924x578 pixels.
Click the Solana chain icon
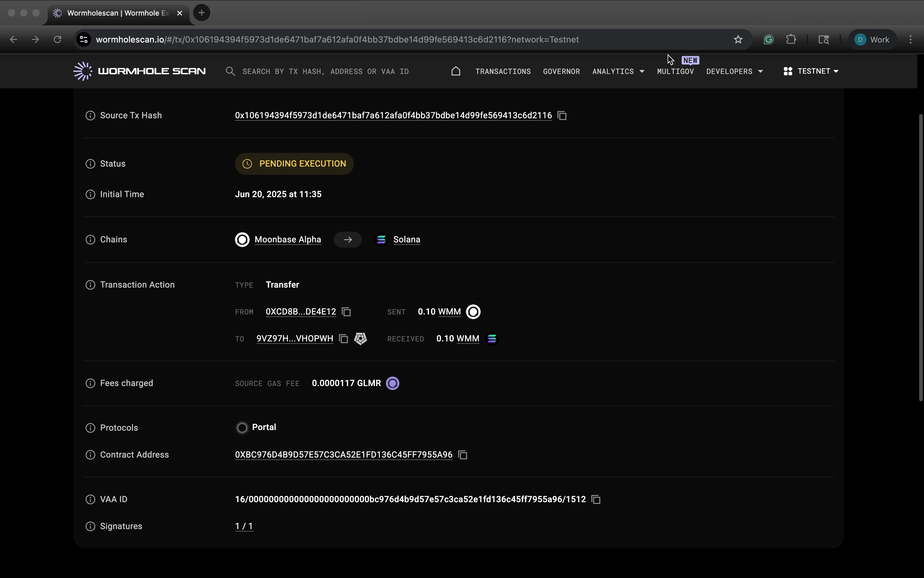pyautogui.click(x=381, y=240)
